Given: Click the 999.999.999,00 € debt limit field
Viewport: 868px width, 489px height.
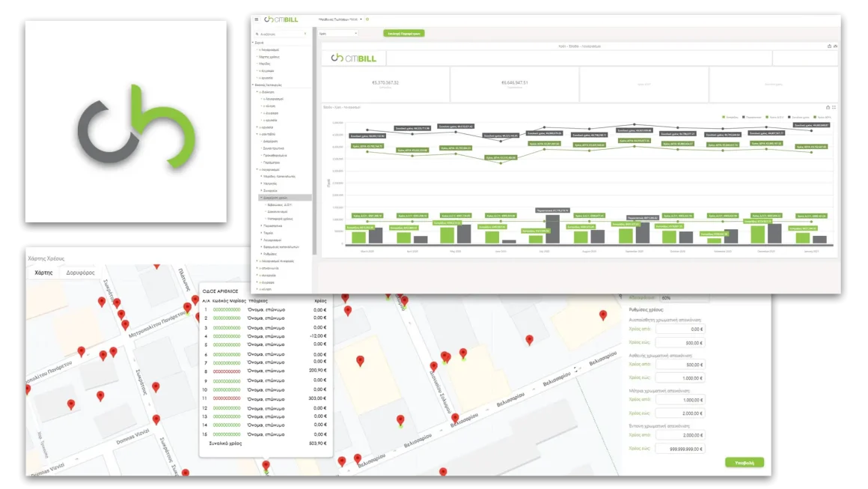Looking at the screenshot, I should pos(679,449).
